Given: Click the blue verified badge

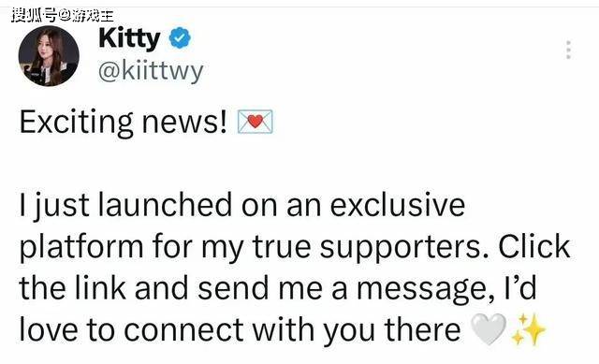Looking at the screenshot, I should pyautogui.click(x=180, y=37).
